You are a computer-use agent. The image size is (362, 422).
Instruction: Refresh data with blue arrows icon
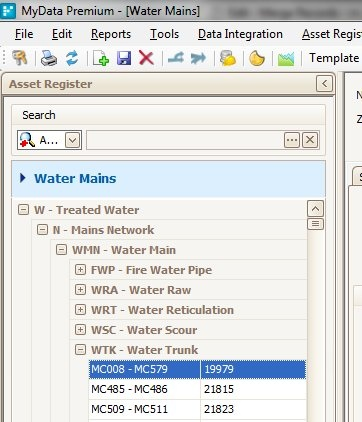[72, 58]
